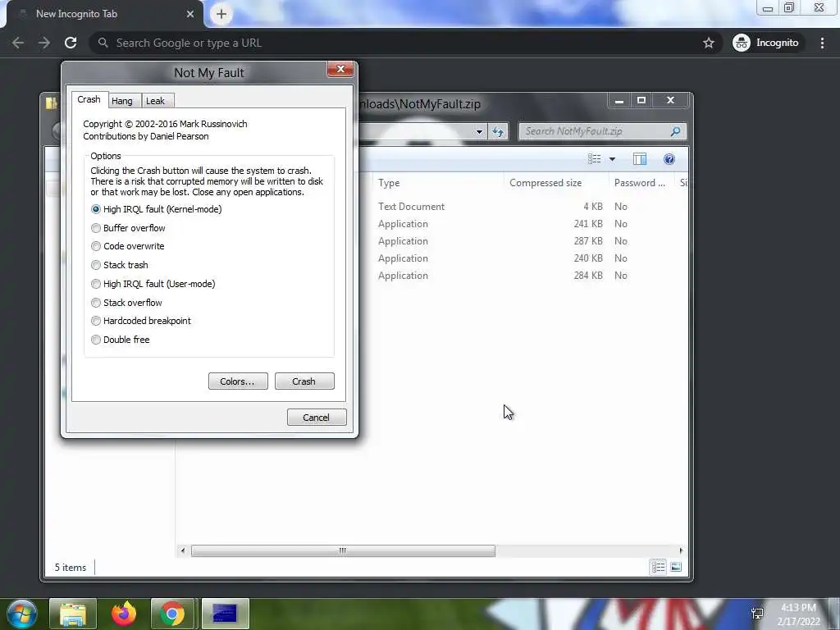Refresh the Explorer address bar location
This screenshot has width=840, height=630.
(x=498, y=132)
